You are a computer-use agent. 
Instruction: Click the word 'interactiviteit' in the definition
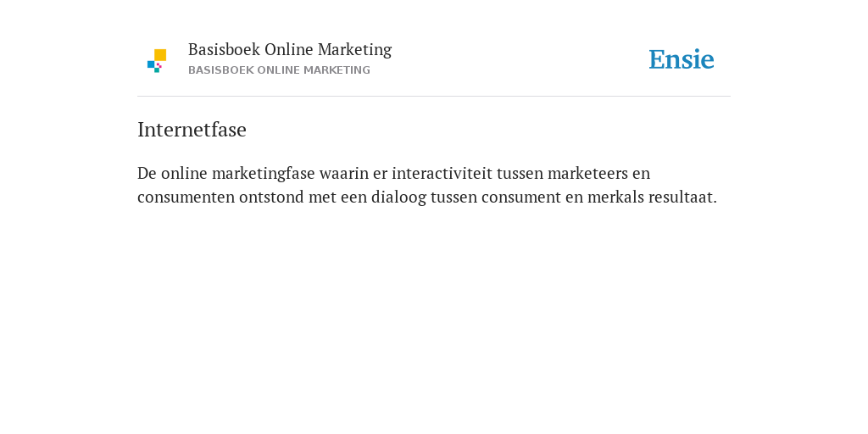pos(442,173)
